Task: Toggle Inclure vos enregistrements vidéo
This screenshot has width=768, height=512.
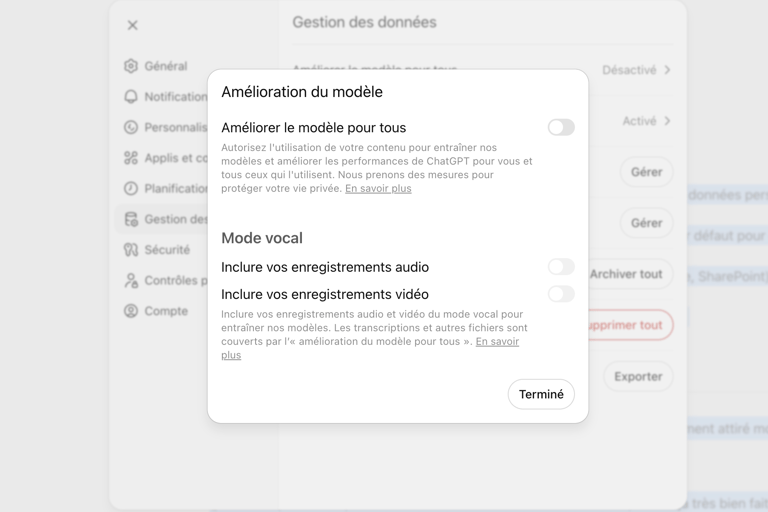Action: [x=561, y=294]
